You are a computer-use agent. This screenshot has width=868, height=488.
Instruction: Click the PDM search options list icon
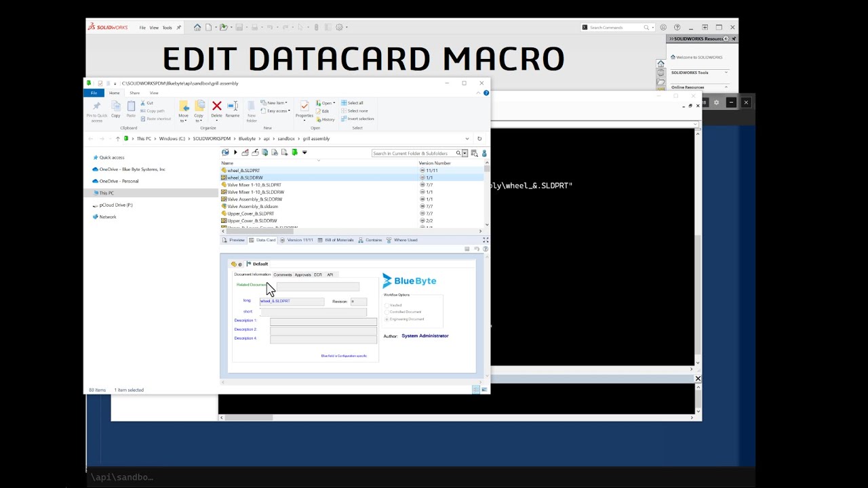(475, 153)
